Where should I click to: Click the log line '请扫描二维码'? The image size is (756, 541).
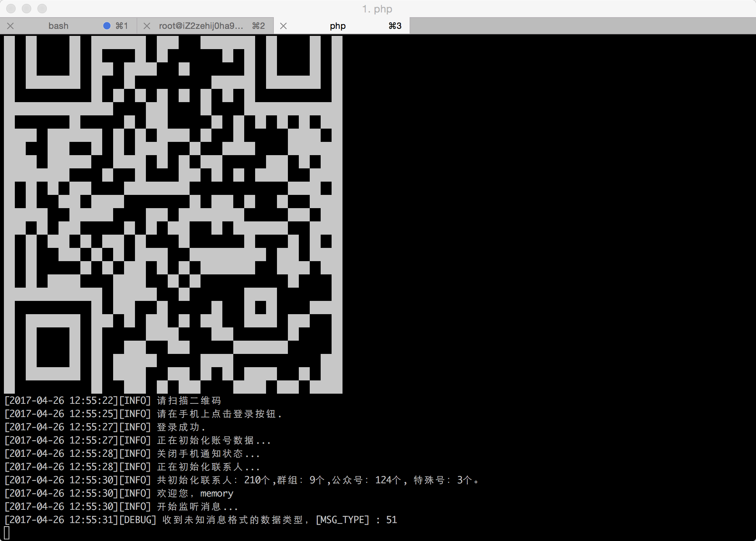[113, 401]
